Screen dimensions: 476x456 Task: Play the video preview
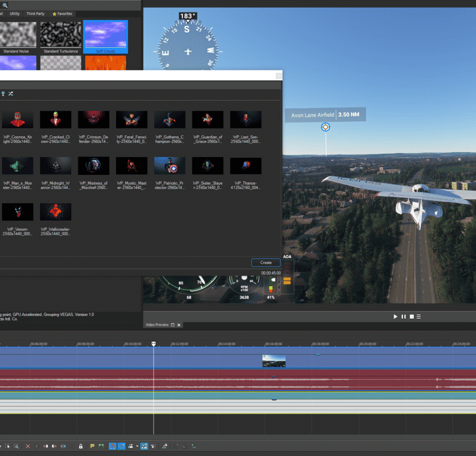(x=395, y=317)
